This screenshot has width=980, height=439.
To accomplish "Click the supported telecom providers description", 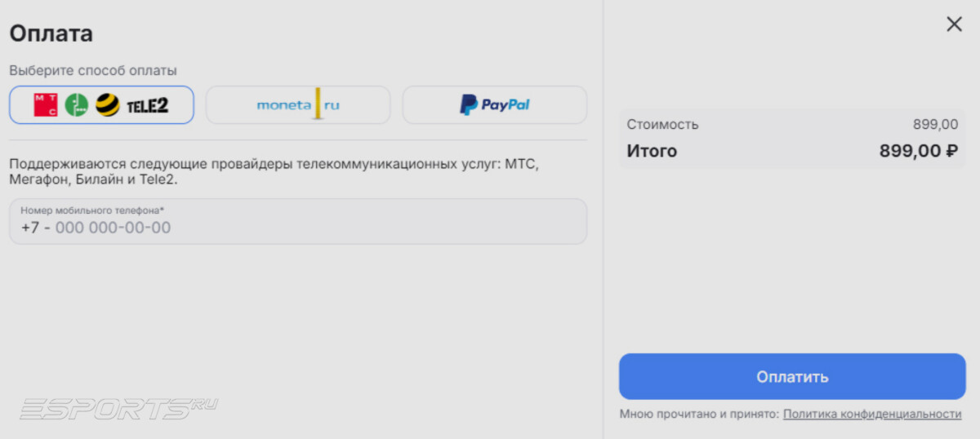I will (274, 172).
